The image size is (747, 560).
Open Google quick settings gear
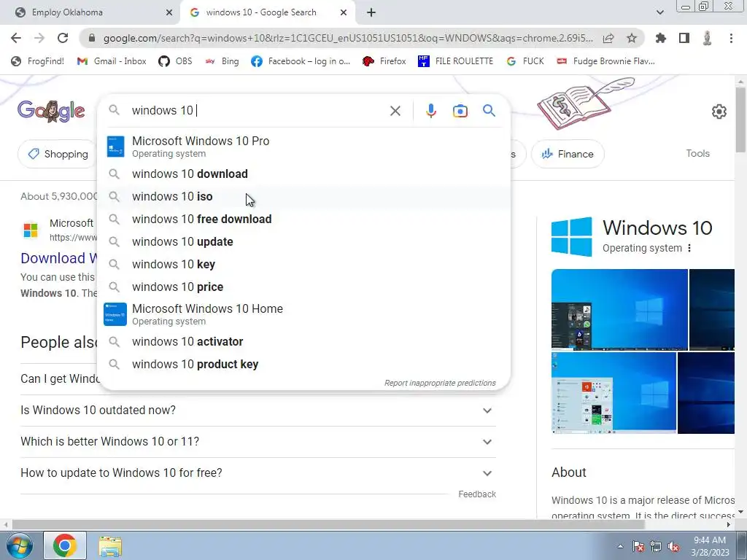[719, 112]
